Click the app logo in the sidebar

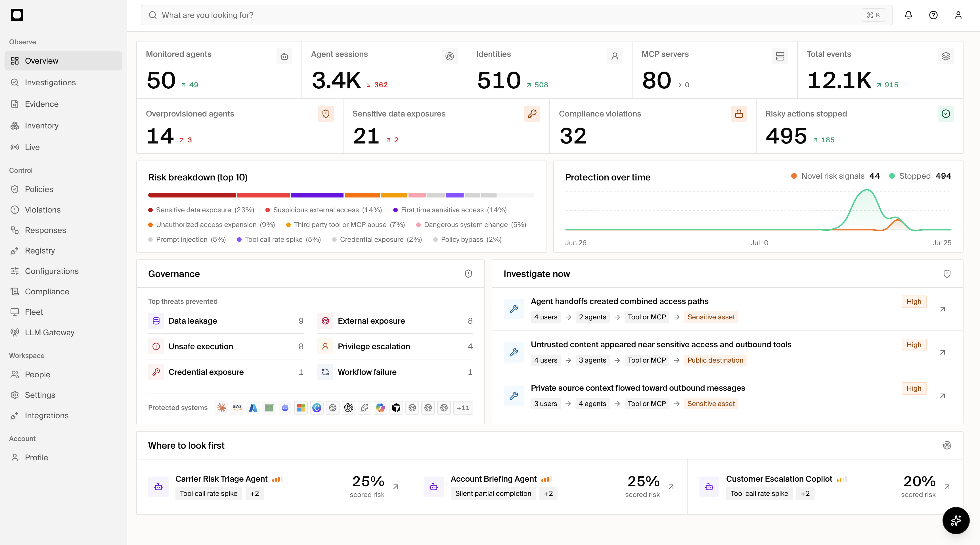click(x=17, y=15)
